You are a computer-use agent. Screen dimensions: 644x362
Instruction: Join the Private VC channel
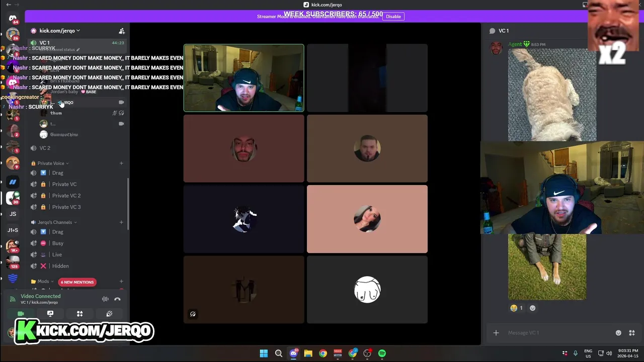pyautogui.click(x=77, y=184)
